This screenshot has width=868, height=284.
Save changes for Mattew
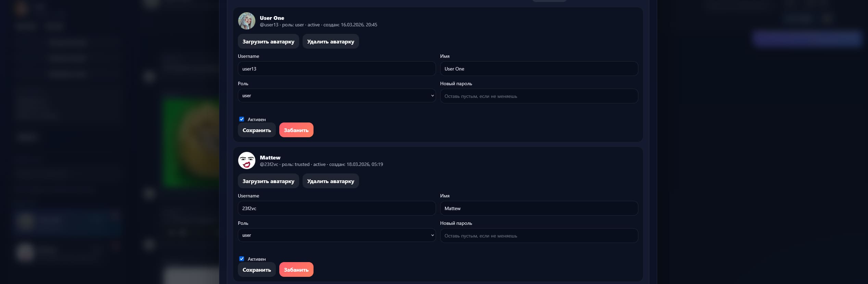257,270
